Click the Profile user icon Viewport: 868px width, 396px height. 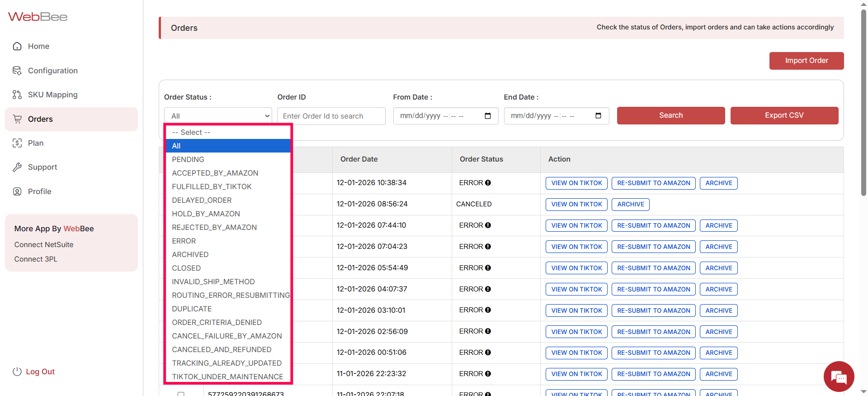(x=17, y=191)
